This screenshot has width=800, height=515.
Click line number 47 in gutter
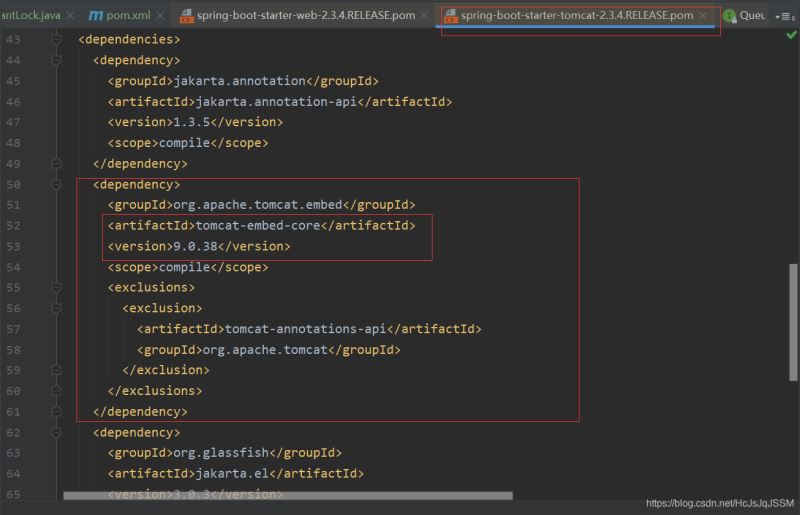pos(13,122)
